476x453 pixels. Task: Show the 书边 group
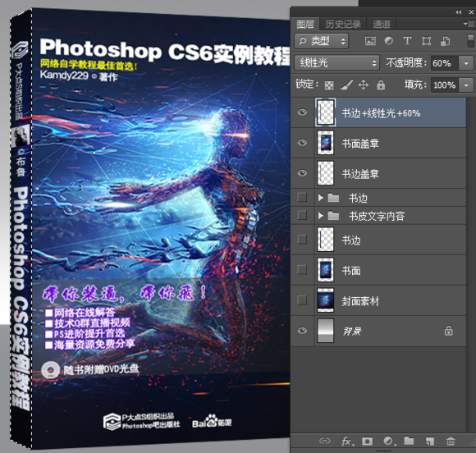[x=302, y=197]
